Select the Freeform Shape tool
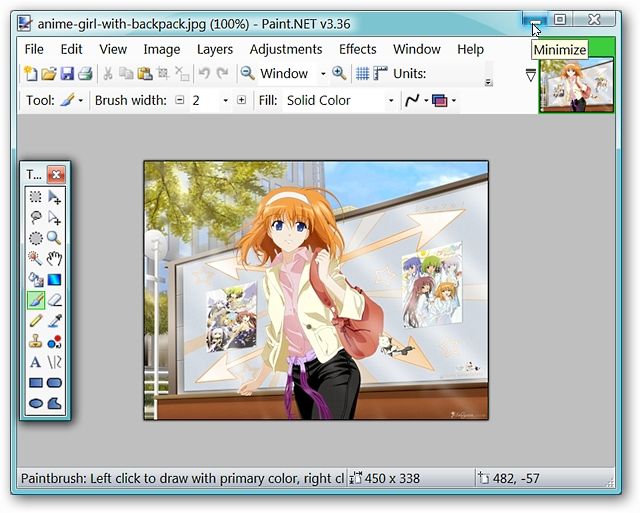Viewport: 640px width, 513px height. point(54,404)
